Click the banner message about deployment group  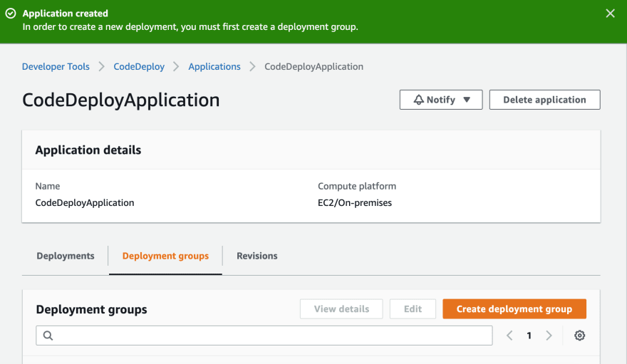190,27
